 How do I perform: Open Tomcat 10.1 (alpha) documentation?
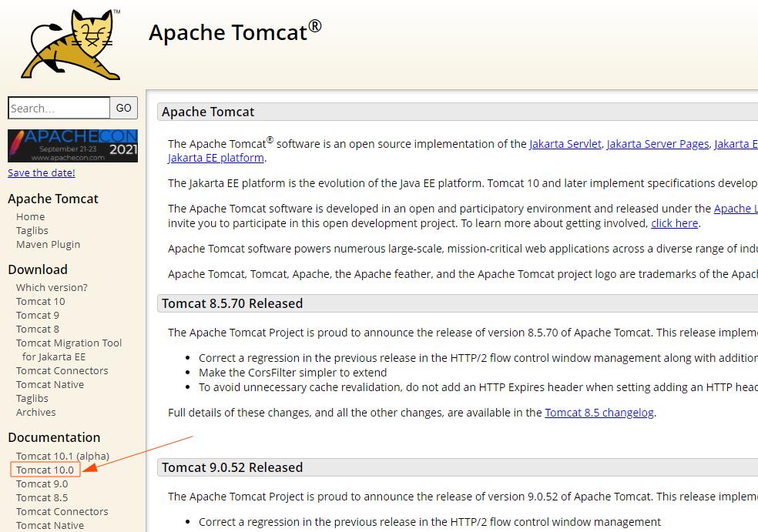[x=62, y=456]
